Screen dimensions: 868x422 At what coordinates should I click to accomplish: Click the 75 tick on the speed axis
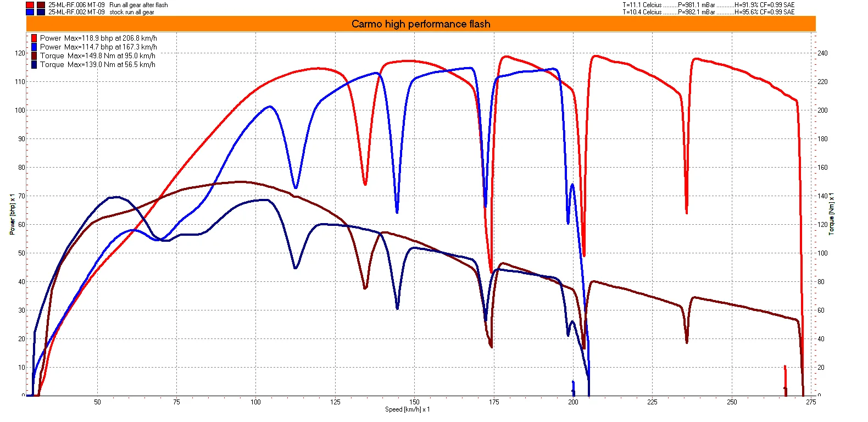pos(176,402)
